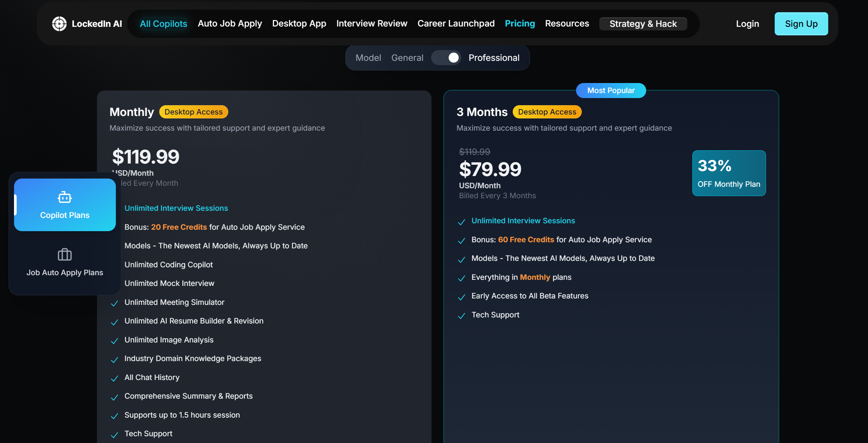Switch to Job Auto Apply Plans tab
The width and height of the screenshot is (868, 443).
coord(65,262)
